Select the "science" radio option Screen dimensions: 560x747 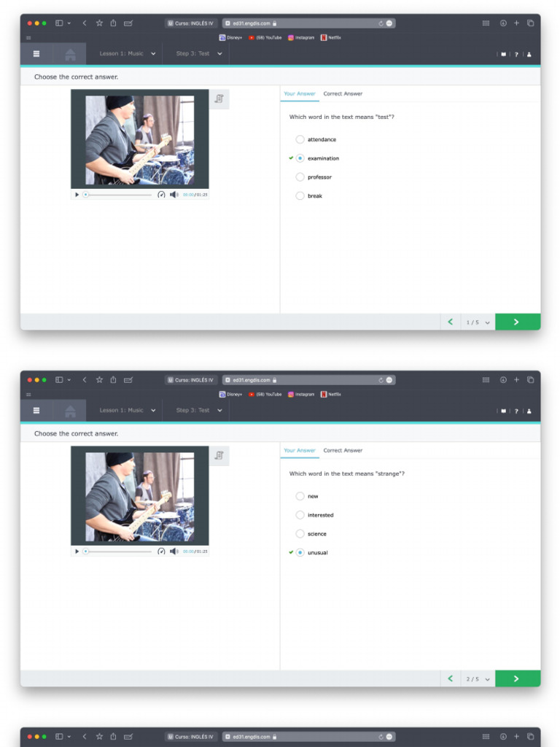[300, 533]
